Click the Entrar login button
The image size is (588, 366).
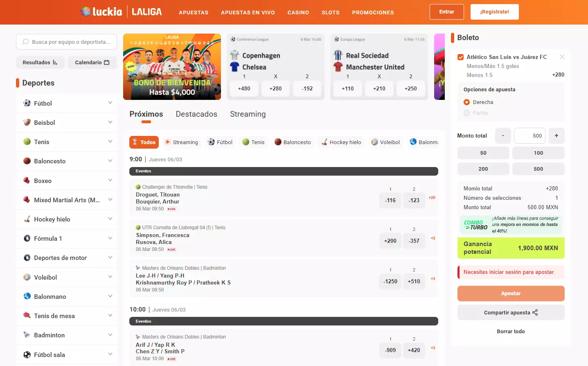[x=447, y=12]
